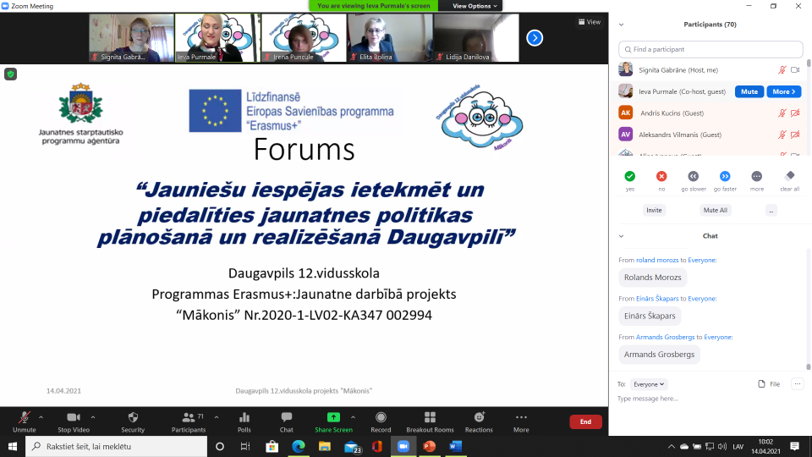Open PowerPoint from taskbar

(429, 446)
